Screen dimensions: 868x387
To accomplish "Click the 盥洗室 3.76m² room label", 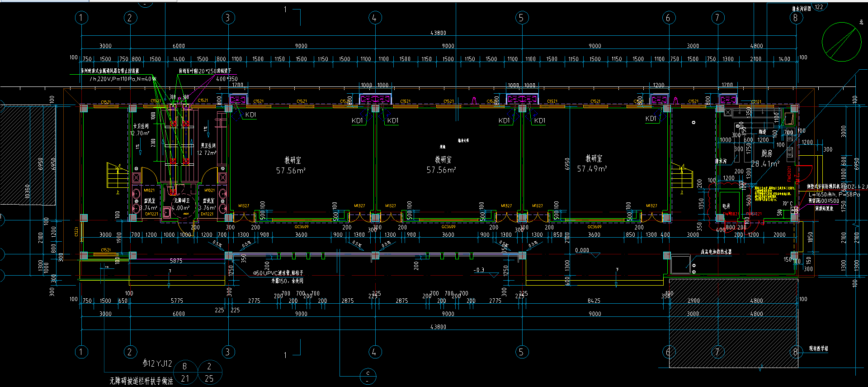I will (208, 204).
